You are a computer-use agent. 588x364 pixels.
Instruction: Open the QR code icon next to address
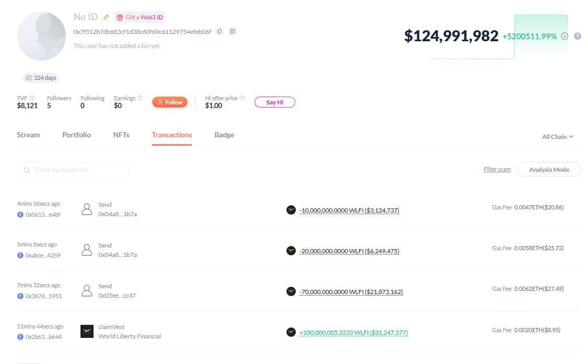233,31
